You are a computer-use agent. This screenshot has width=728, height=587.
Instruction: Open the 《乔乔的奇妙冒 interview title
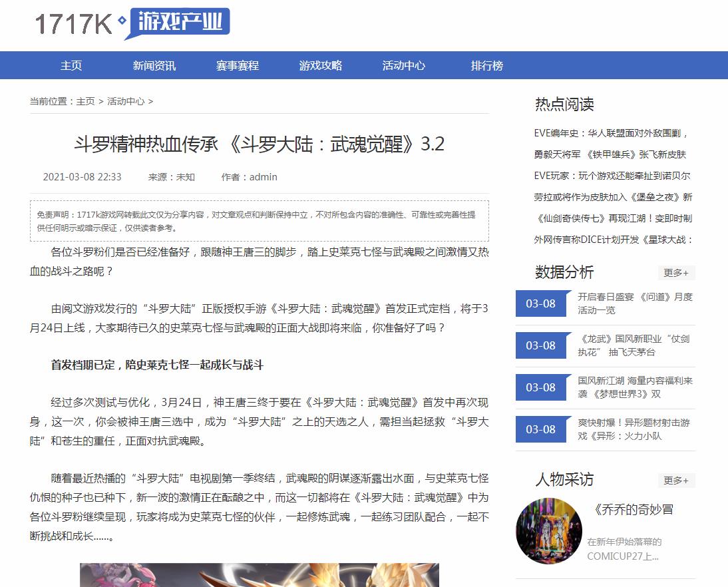coord(634,509)
